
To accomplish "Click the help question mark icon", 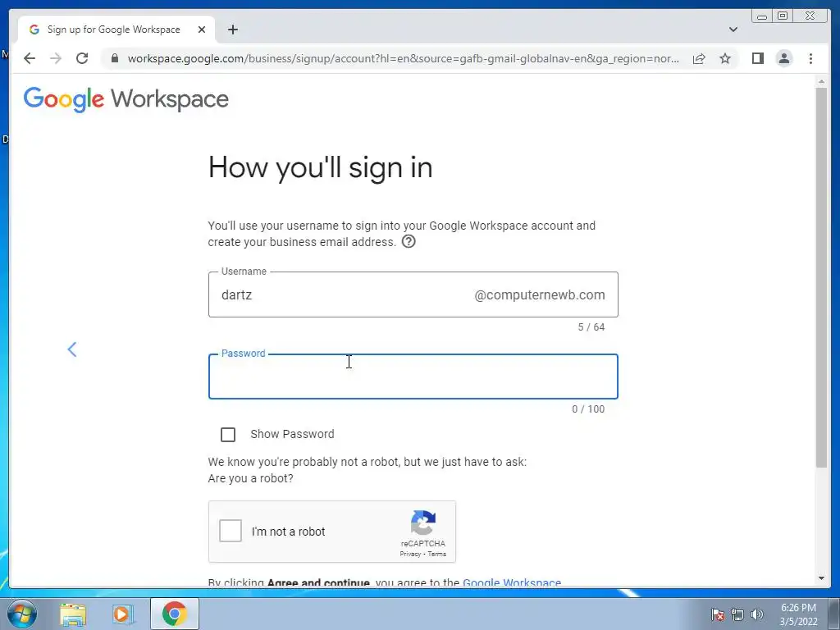I will coord(409,242).
